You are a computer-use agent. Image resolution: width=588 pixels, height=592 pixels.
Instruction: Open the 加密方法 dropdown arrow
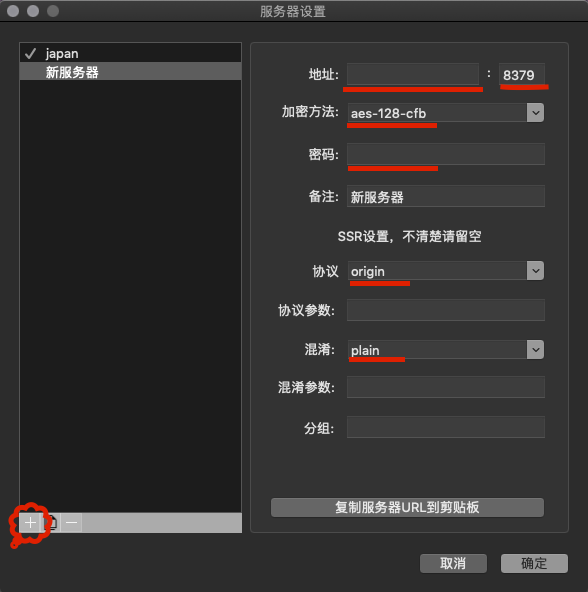pos(535,113)
